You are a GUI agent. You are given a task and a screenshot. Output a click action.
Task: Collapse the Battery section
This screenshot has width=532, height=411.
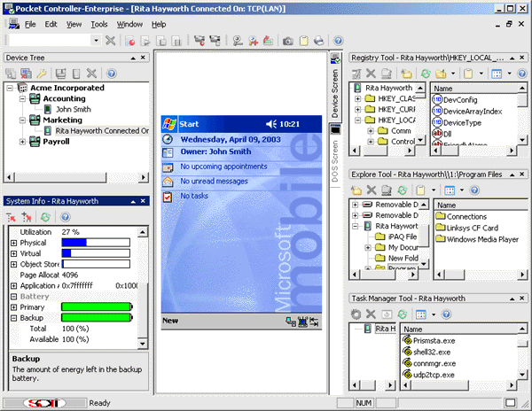[x=13, y=297]
